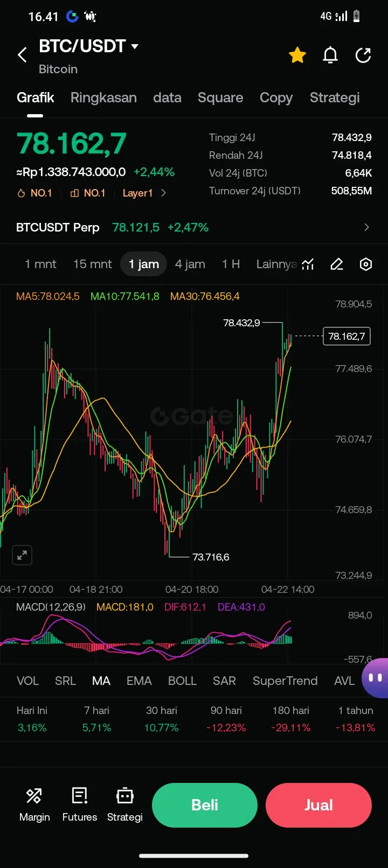The height and width of the screenshot is (868, 388).
Task: Toggle the VOL indicator
Action: tap(27, 681)
